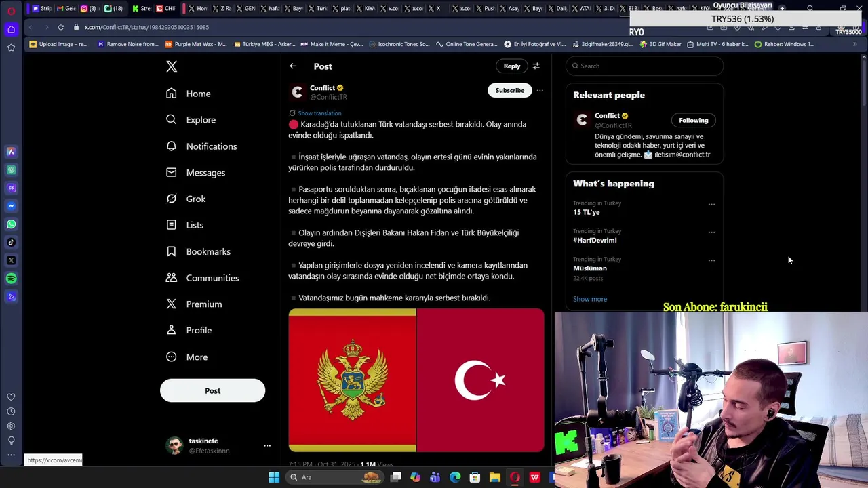This screenshot has width=868, height=488.
Task: Open post options three-dot menu
Action: tap(540, 90)
